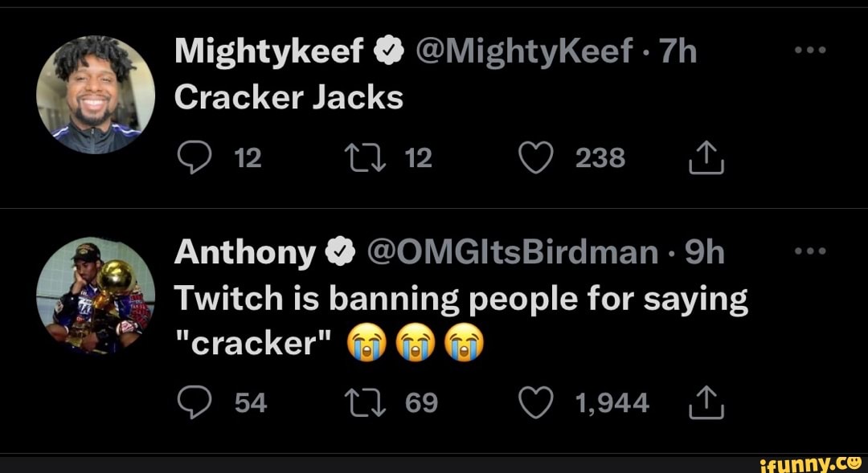The width and height of the screenshot is (868, 473).
Task: Click Mightykeef's verified badge
Action: click(x=387, y=48)
